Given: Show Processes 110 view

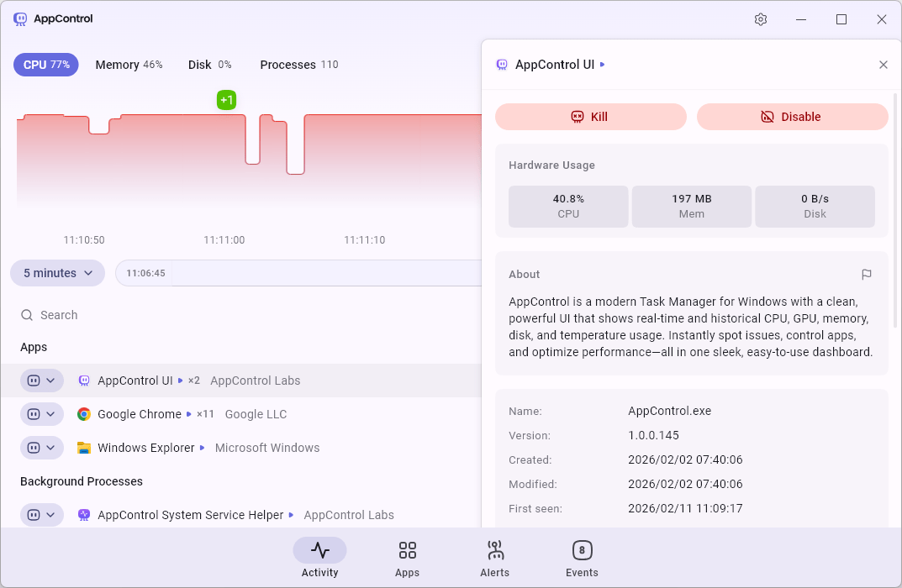Looking at the screenshot, I should (298, 65).
